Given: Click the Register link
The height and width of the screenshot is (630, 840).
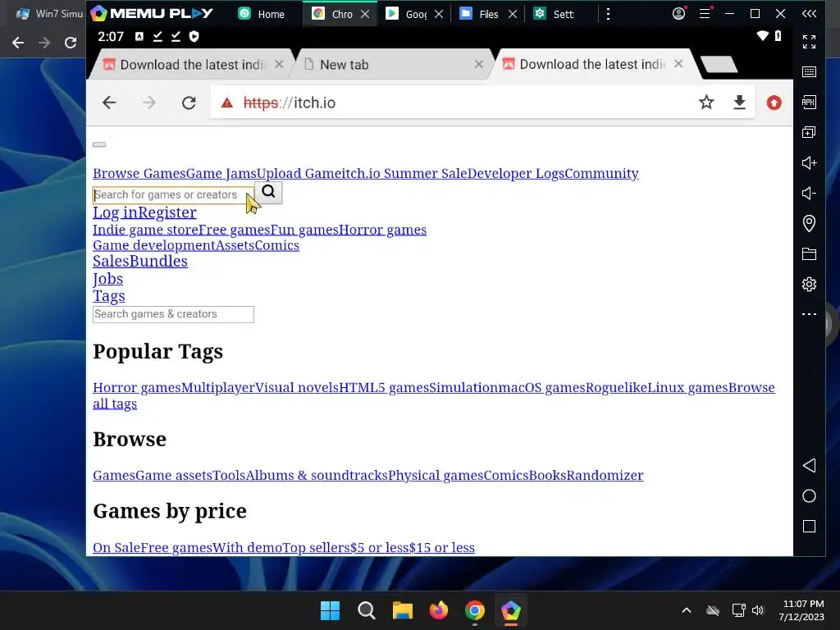Looking at the screenshot, I should point(167,212).
